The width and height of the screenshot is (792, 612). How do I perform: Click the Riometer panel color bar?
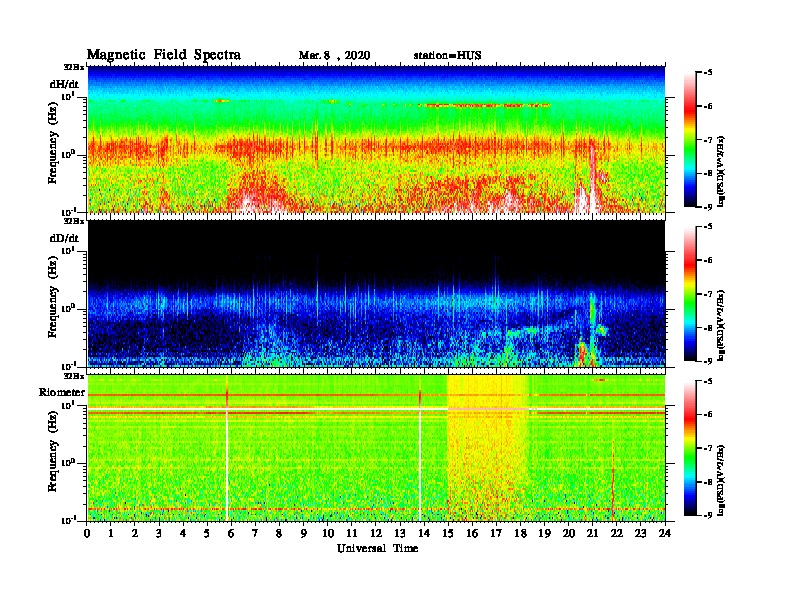(690, 448)
